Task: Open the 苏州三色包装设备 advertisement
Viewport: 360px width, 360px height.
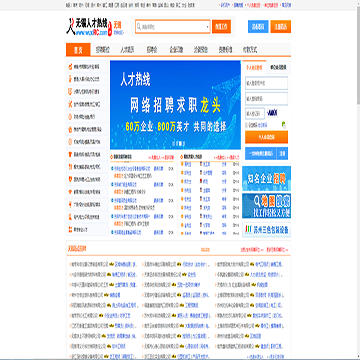Action: 266,229
